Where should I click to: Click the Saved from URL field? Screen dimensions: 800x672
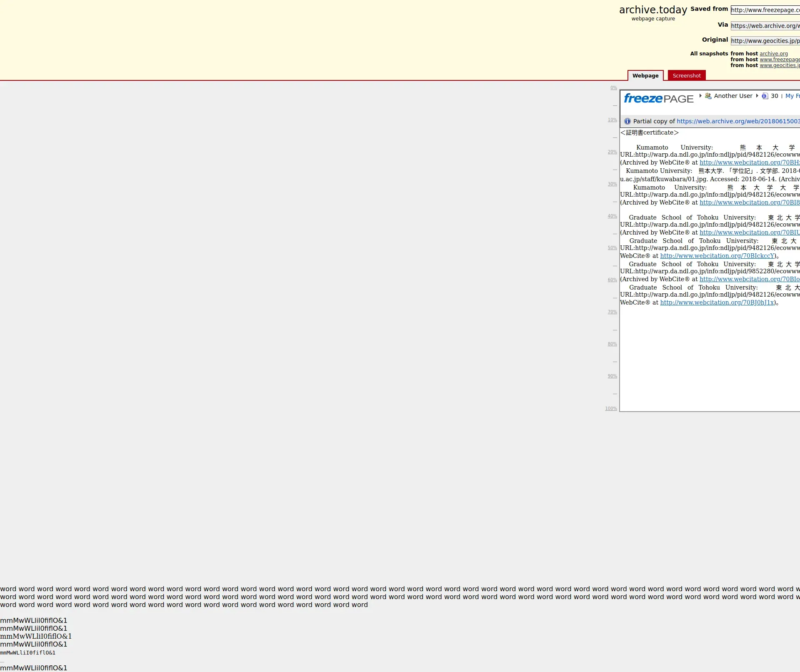(x=765, y=10)
